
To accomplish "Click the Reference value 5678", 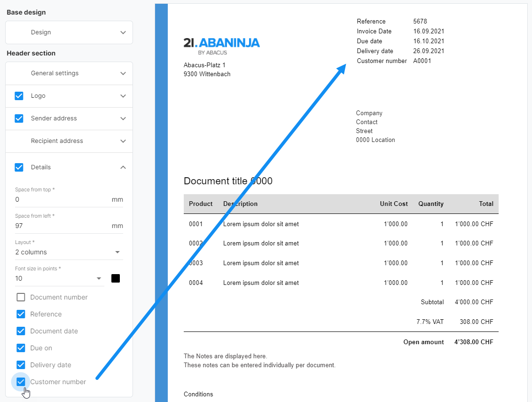I will coord(420,21).
